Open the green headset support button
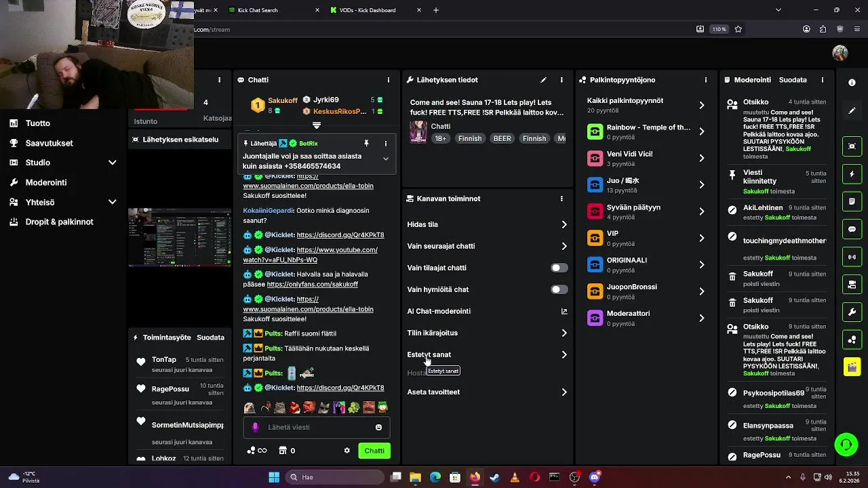This screenshot has width=868, height=488. click(x=846, y=445)
